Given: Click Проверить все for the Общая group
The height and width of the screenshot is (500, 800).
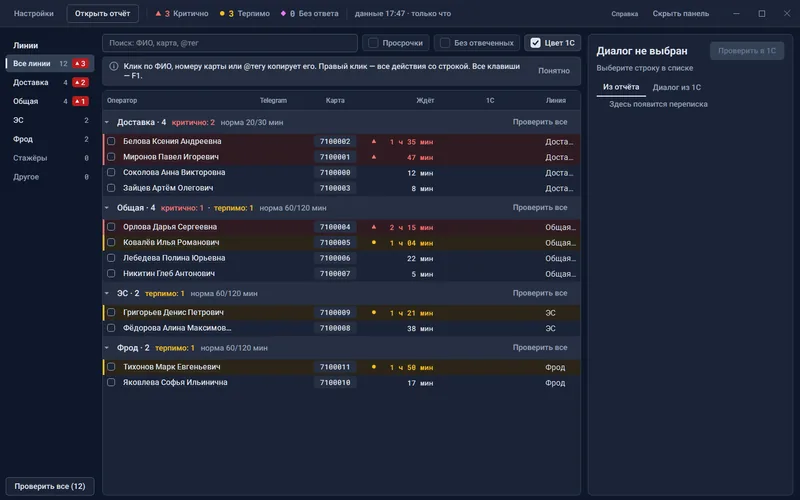Looking at the screenshot, I should pyautogui.click(x=540, y=208).
